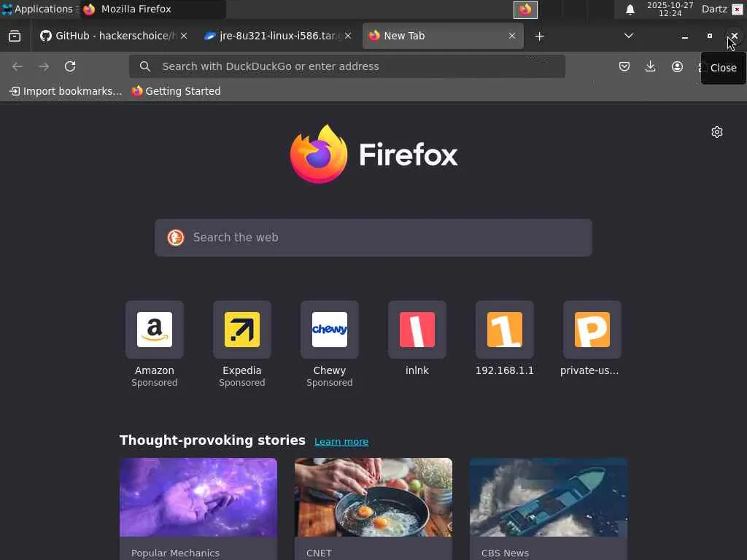Close the jre-8u321-linux-i586 tab
Screen dimensions: 747x560
tap(348, 36)
